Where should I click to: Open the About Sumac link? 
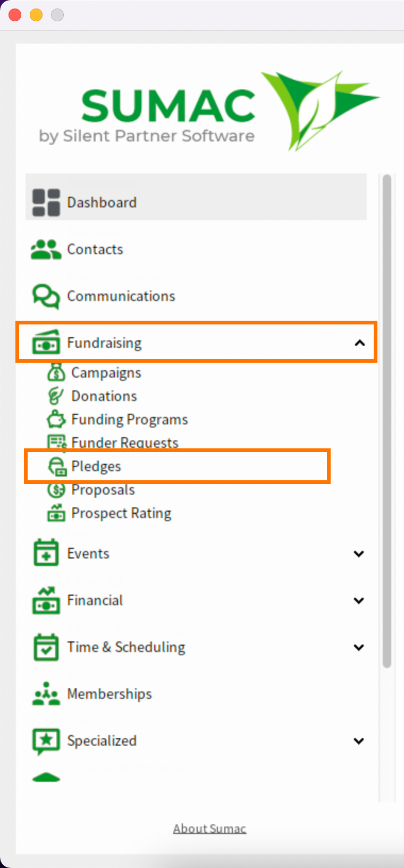(209, 829)
